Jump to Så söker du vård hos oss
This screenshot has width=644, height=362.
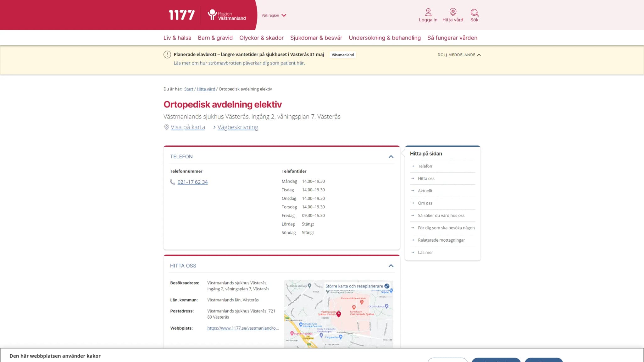coord(441,216)
